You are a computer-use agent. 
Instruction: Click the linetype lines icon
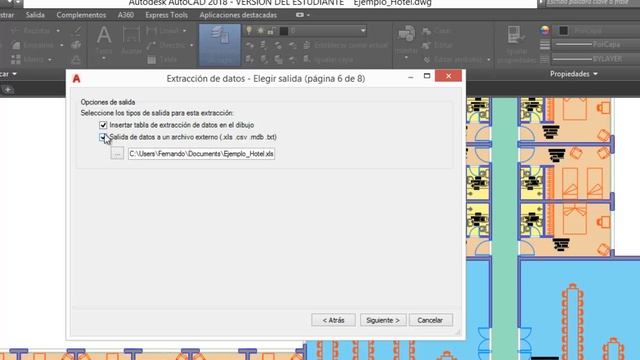coord(544,59)
